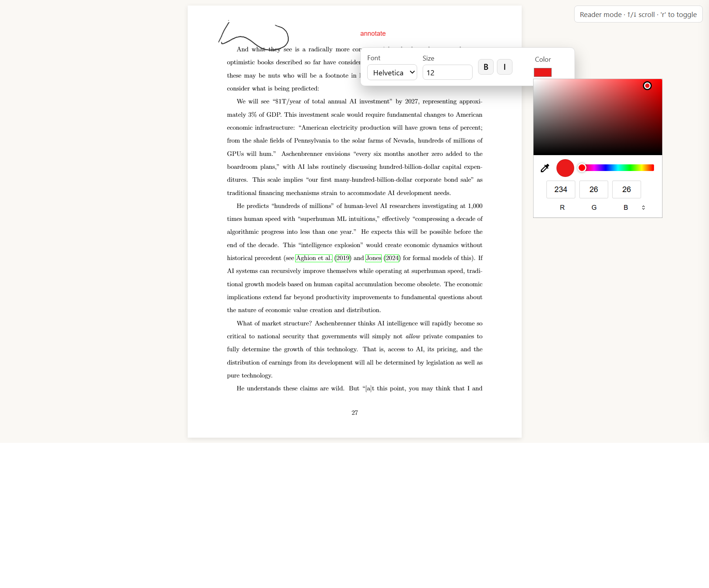Click the selection ring in the color gradient
This screenshot has width=709, height=588.
[x=647, y=86]
